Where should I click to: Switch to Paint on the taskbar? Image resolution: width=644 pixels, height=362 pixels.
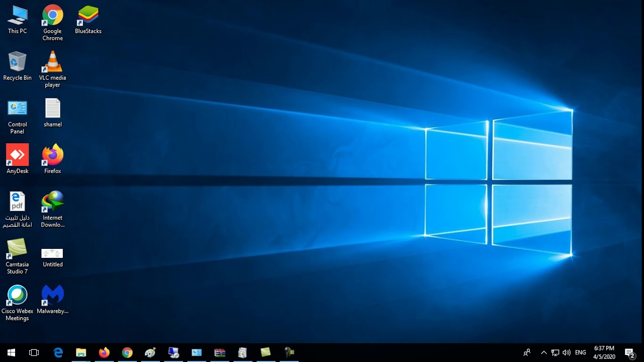click(150, 352)
